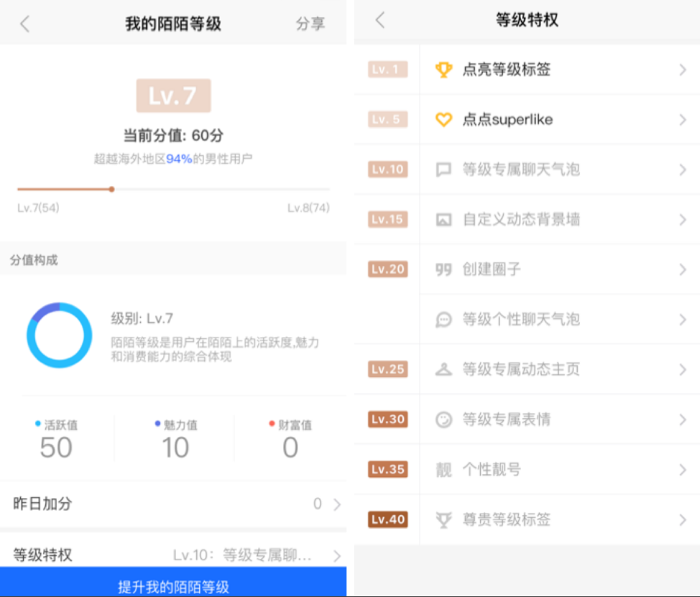
Task: Open the 等级专属聊天气泡 privilege item
Action: (560, 170)
